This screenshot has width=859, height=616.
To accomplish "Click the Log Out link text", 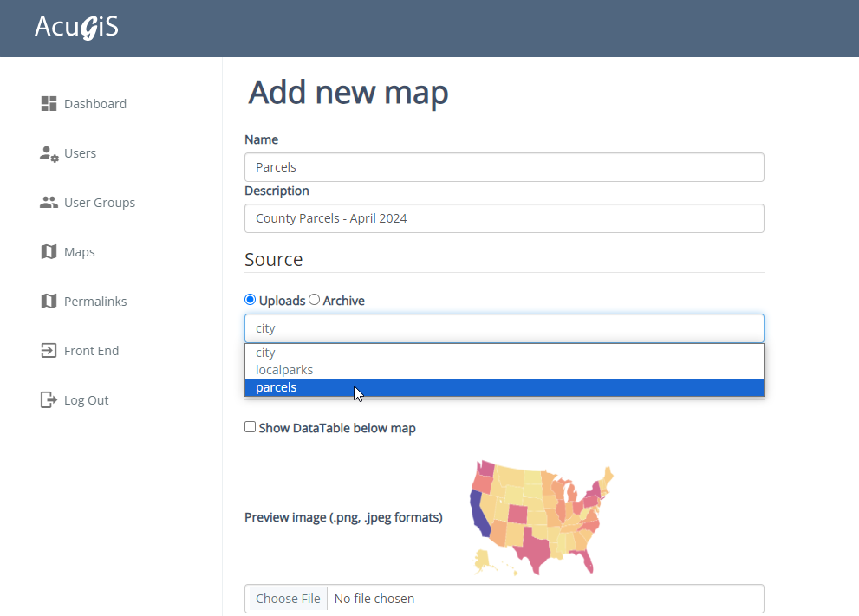I will [x=87, y=400].
